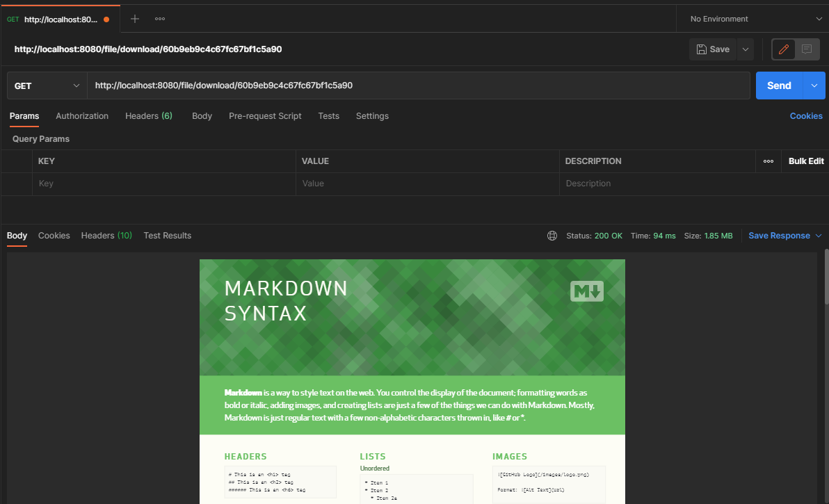Click Bulk Edit
Screen dimensions: 829x504
click(806, 161)
